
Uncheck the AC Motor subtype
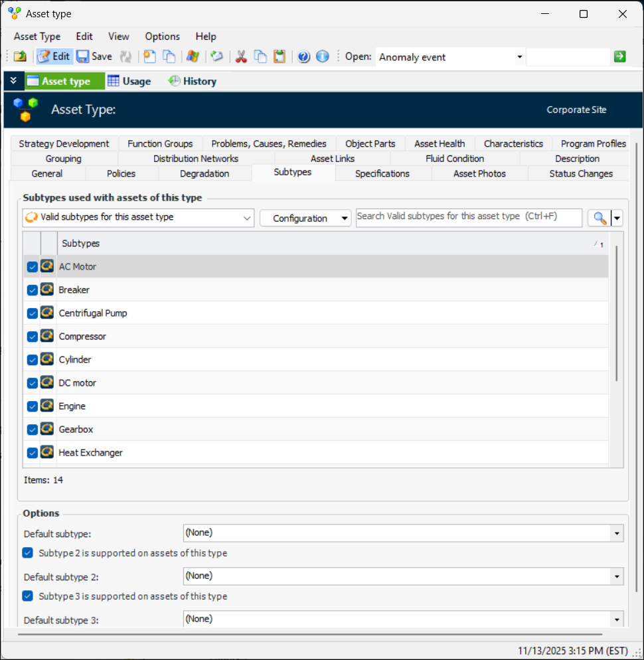[32, 267]
